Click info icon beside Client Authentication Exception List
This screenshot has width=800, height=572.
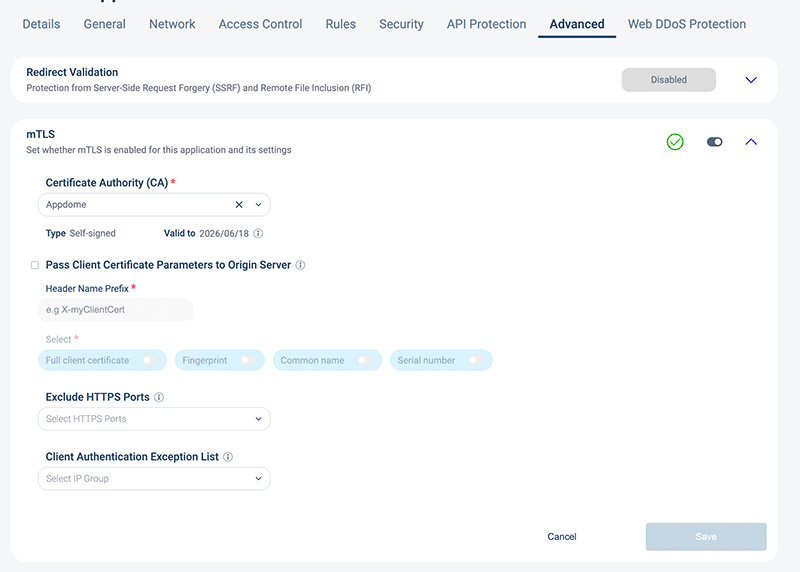point(228,457)
